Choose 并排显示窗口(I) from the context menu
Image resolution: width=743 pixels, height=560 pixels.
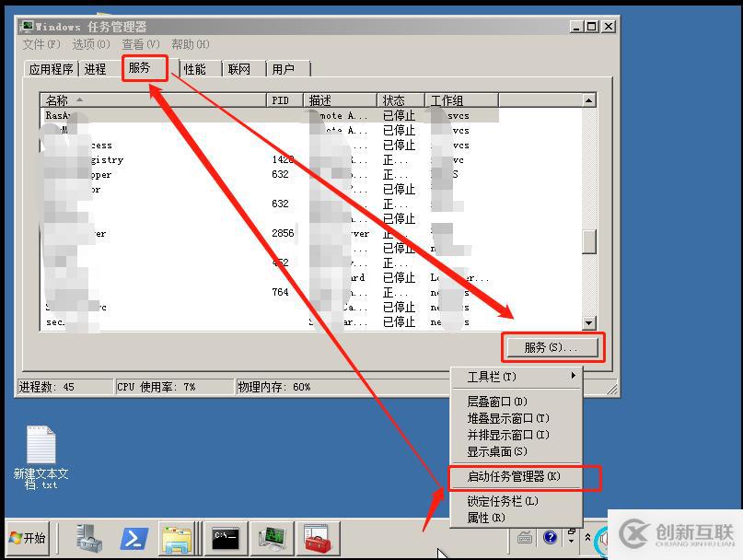(x=516, y=435)
